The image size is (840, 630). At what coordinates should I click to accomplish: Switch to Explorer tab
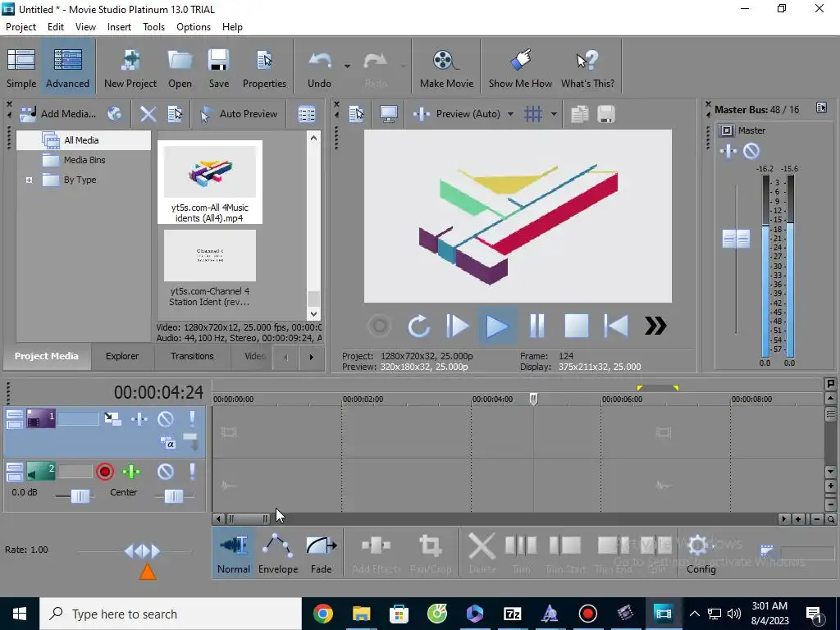[122, 356]
